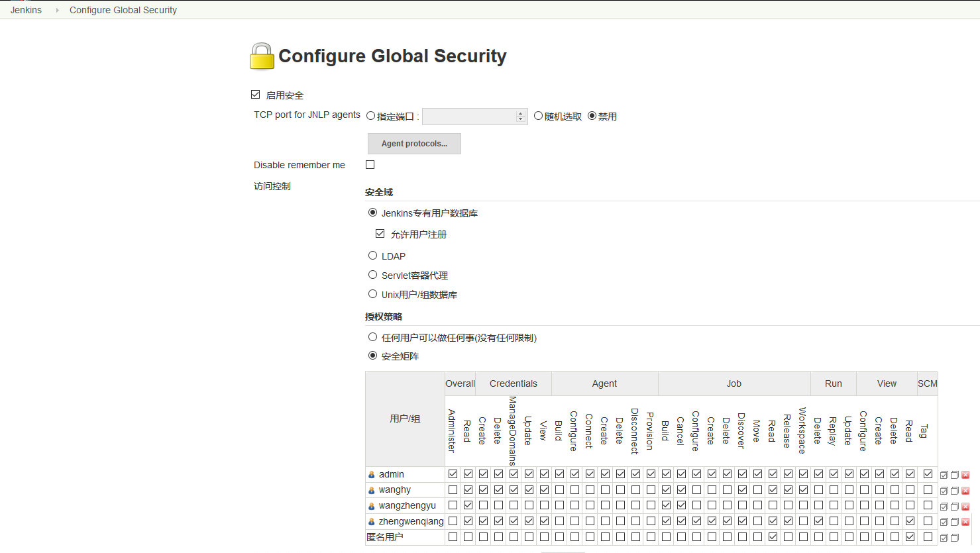Click the Workspace column header
The width and height of the screenshot is (980, 553).
click(x=802, y=430)
